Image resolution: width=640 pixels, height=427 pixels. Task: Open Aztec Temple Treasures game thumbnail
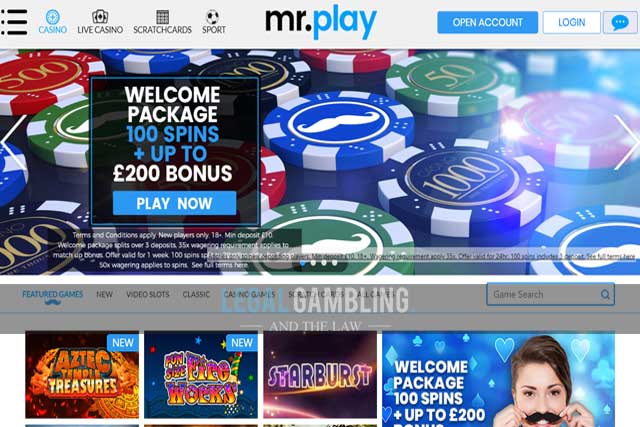click(82, 375)
